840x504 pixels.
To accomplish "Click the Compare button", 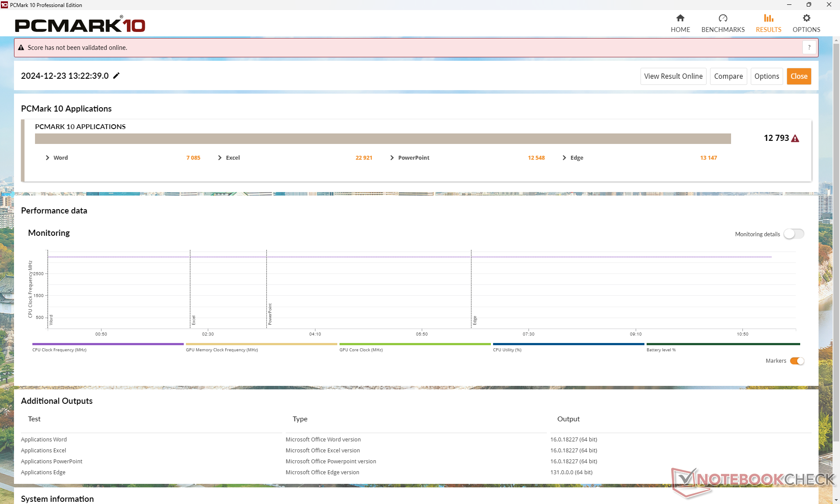I will [x=728, y=76].
